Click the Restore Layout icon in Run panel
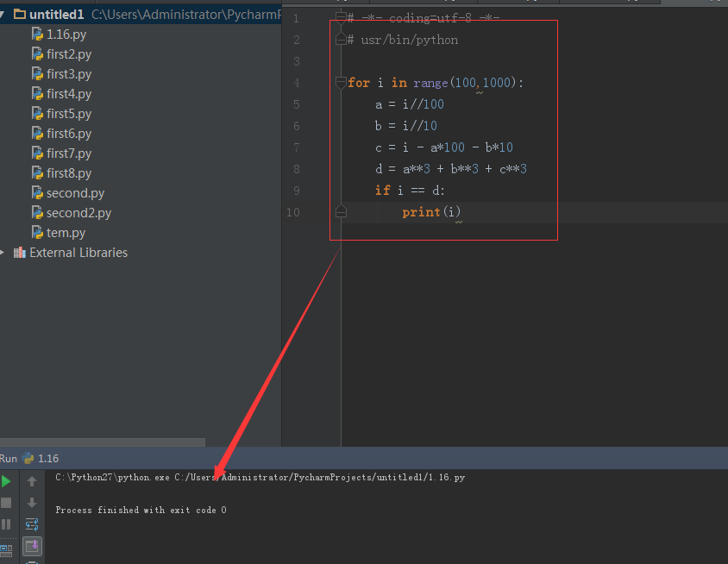 [6, 546]
